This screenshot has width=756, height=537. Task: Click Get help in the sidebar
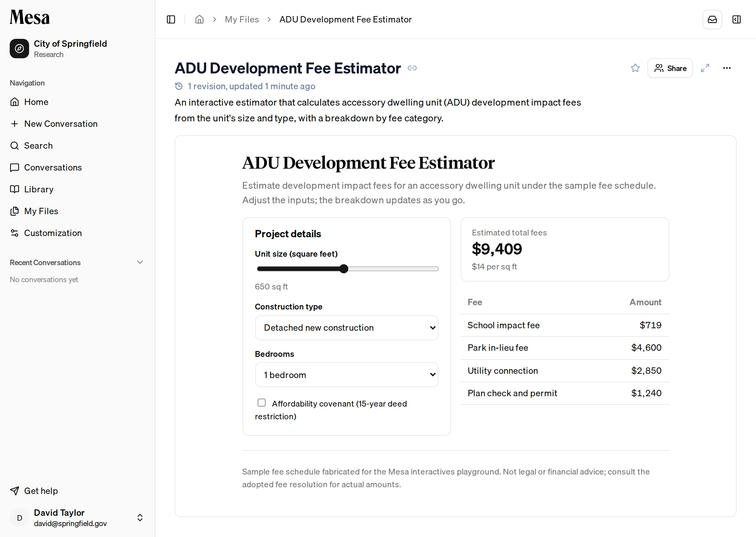(77, 491)
